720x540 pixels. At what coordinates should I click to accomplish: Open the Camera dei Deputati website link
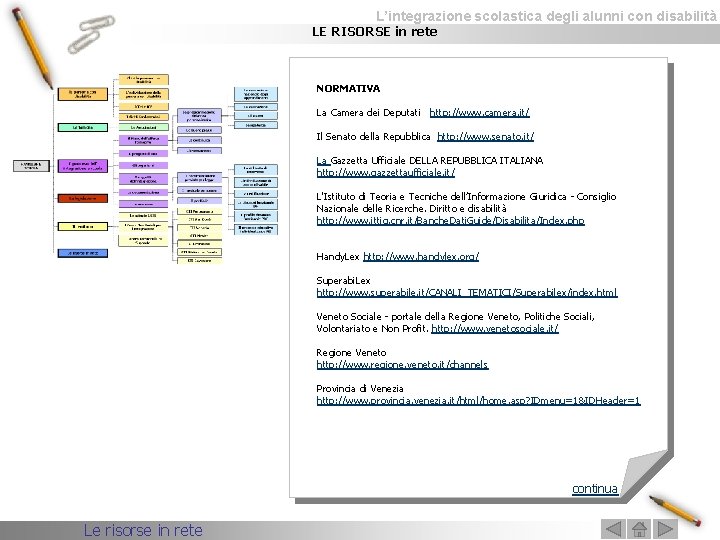479,112
